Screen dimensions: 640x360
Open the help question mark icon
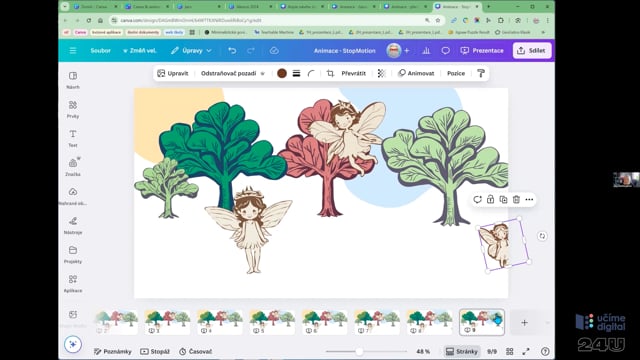pyautogui.click(x=545, y=351)
